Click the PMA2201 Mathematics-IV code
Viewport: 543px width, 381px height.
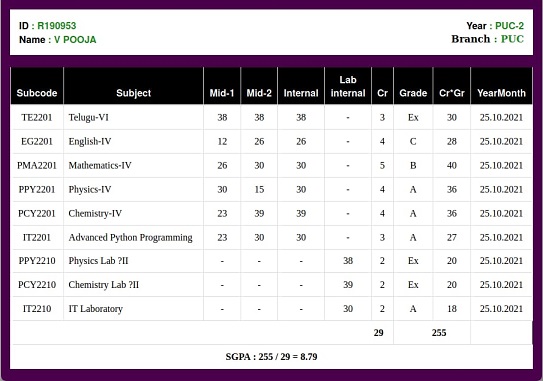37,165
